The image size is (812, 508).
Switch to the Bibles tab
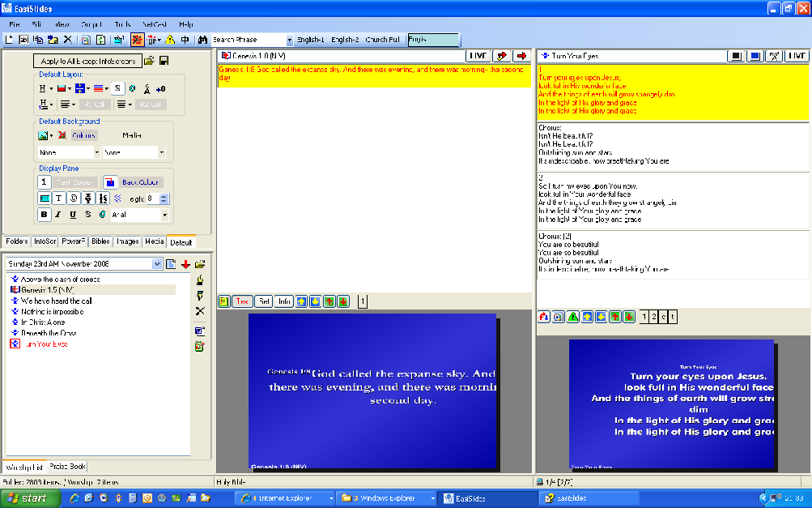click(x=100, y=241)
